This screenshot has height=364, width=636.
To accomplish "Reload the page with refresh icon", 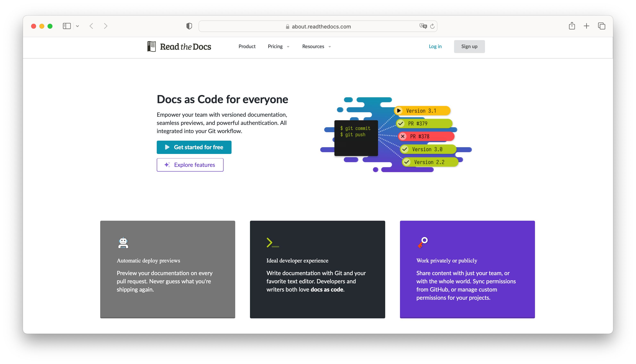I will tap(432, 26).
